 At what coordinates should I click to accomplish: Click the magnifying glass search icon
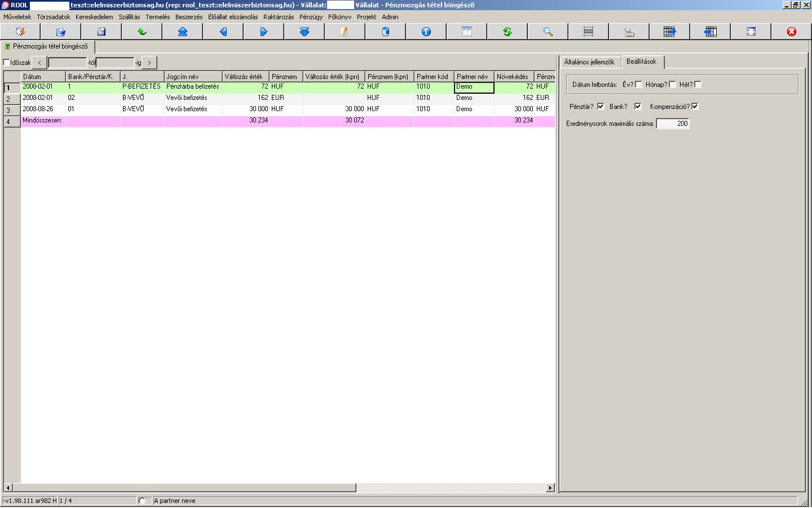(548, 32)
